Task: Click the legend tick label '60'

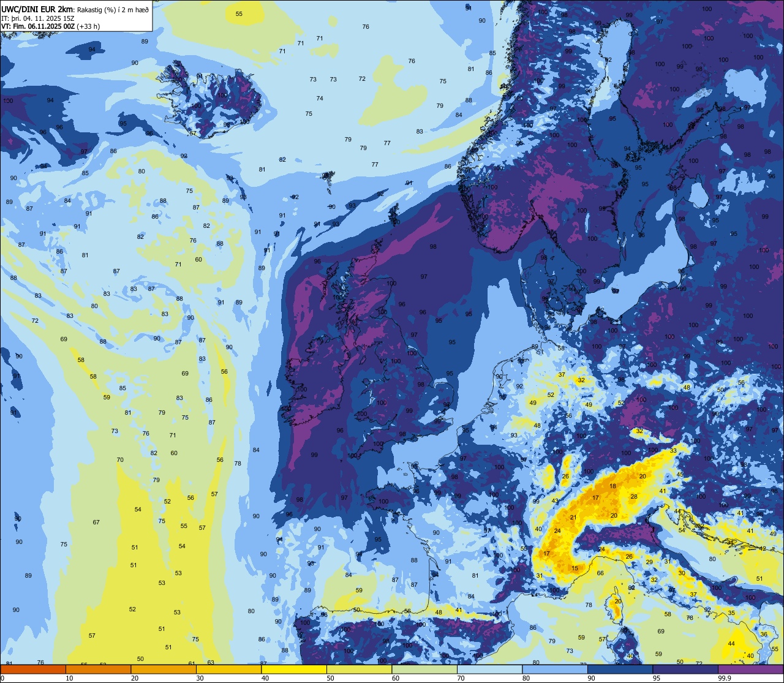Action: tap(396, 677)
